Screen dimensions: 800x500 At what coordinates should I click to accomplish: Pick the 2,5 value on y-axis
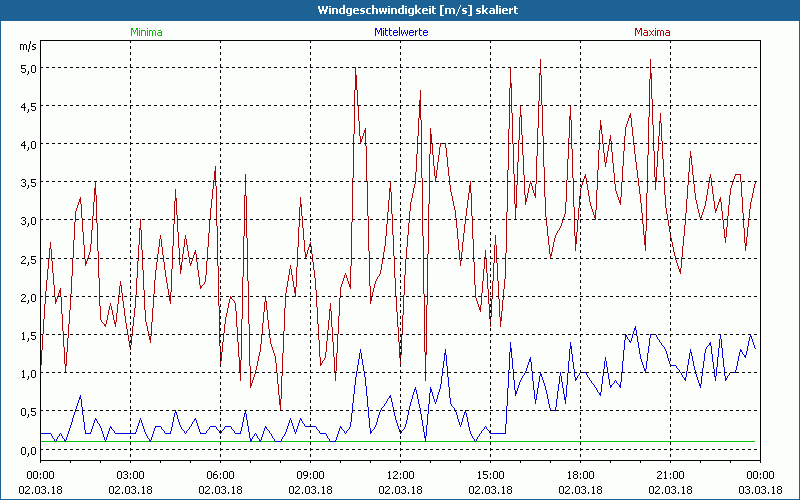point(26,259)
